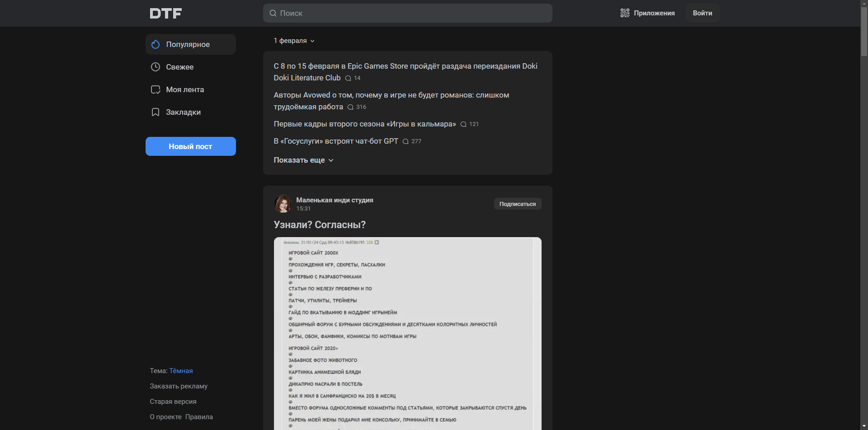Open Заказать рекламу link
Viewport: 868px width, 430px height.
tap(179, 386)
